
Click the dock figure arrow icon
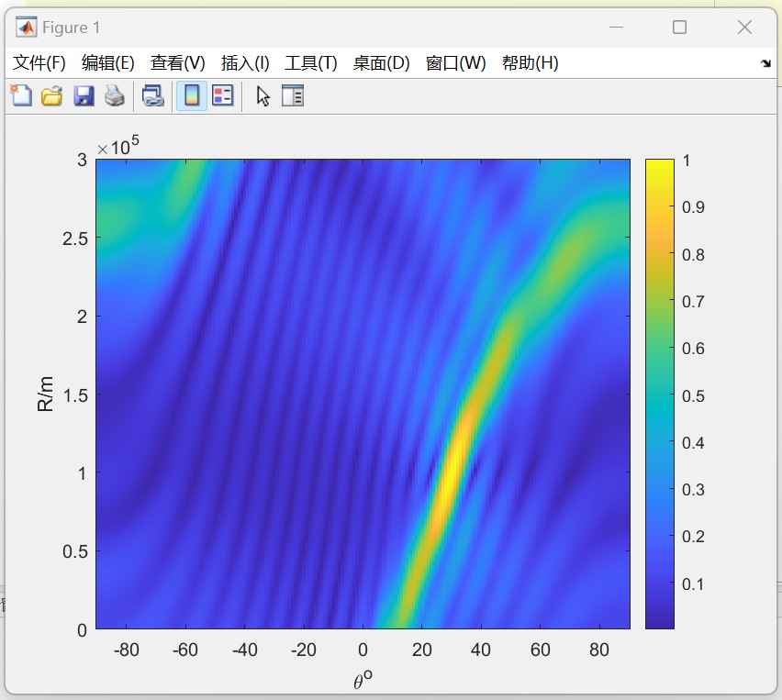coord(765,63)
